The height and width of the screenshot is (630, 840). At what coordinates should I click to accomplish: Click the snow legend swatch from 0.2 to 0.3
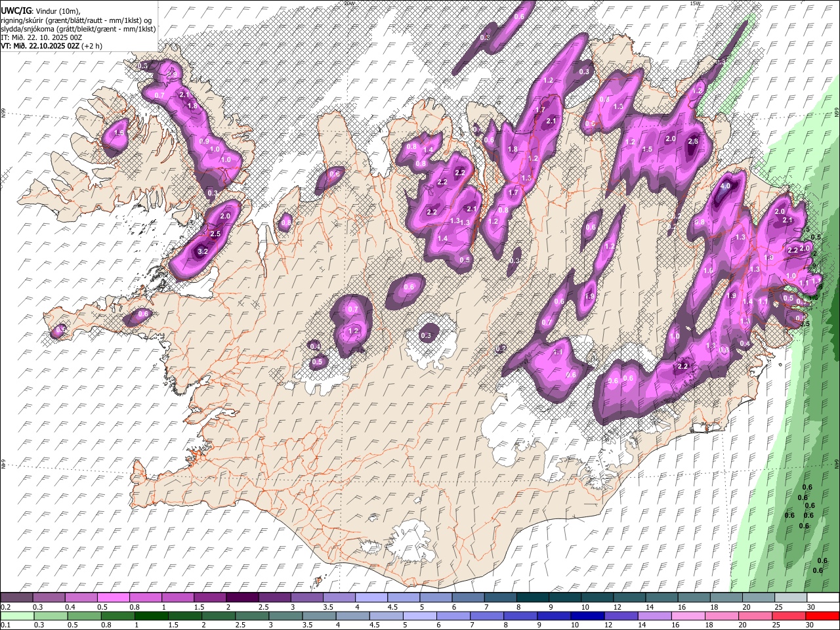(18, 597)
